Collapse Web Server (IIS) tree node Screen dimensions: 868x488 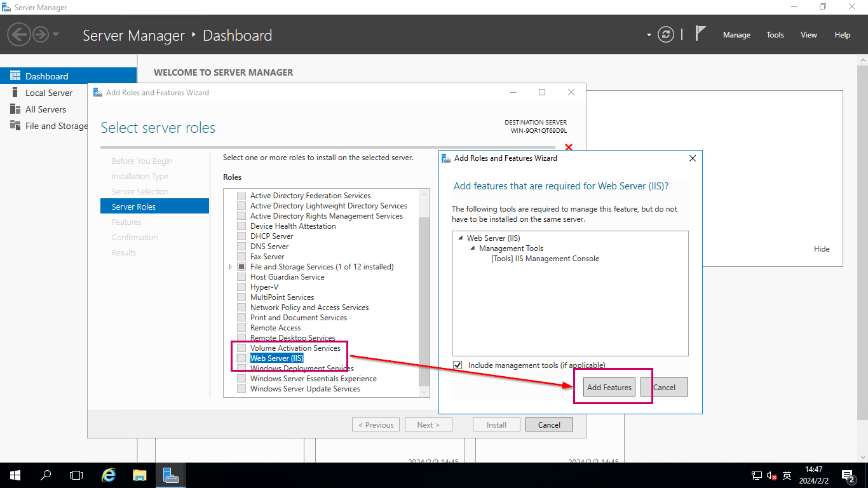pos(461,238)
